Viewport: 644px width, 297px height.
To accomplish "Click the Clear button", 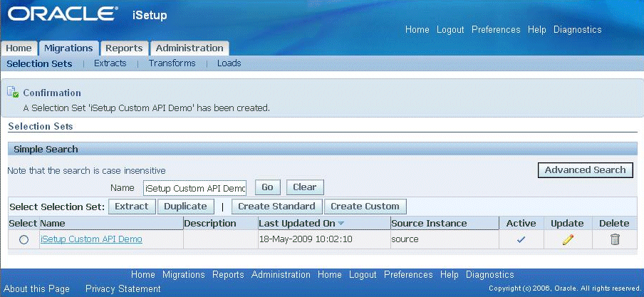I will tap(305, 187).
